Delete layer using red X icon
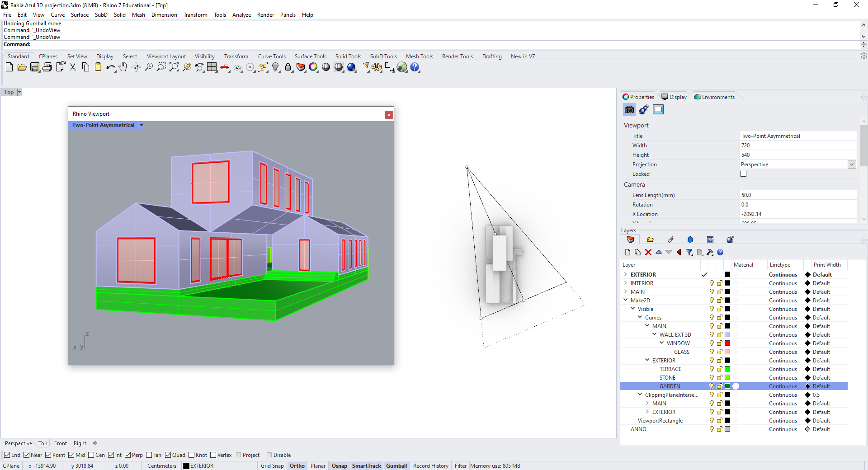 click(x=648, y=252)
